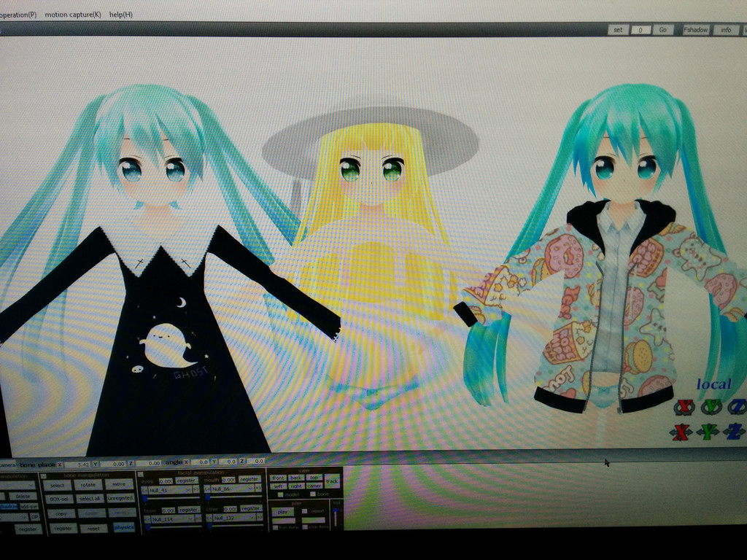
Task: Enable the bone view checkbox
Action: (312, 494)
